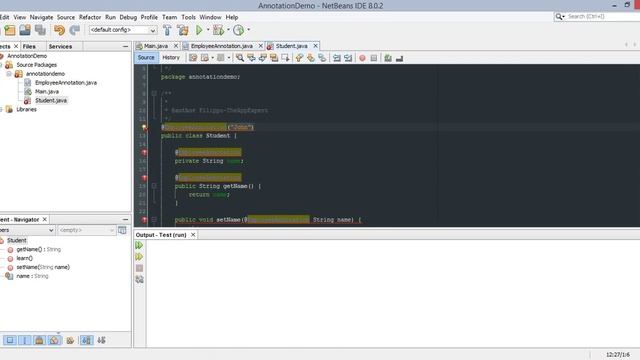Click Find Previous Occurrence in the editor toolbar
Viewport: 640px width, 360px height.
pos(251,58)
